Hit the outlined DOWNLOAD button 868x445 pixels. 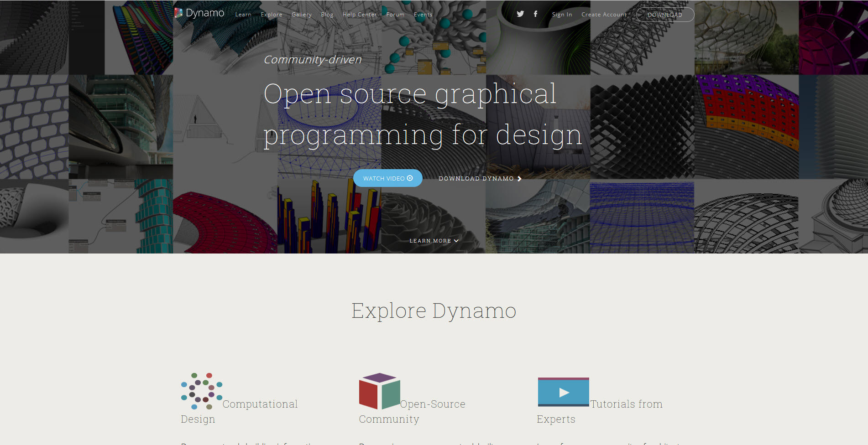click(665, 15)
